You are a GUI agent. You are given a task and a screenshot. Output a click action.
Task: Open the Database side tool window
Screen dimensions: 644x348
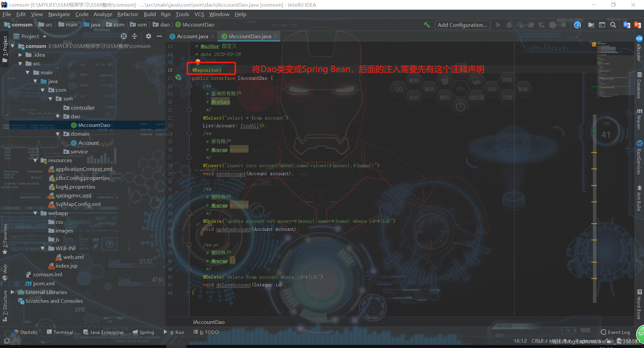pyautogui.click(x=639, y=85)
